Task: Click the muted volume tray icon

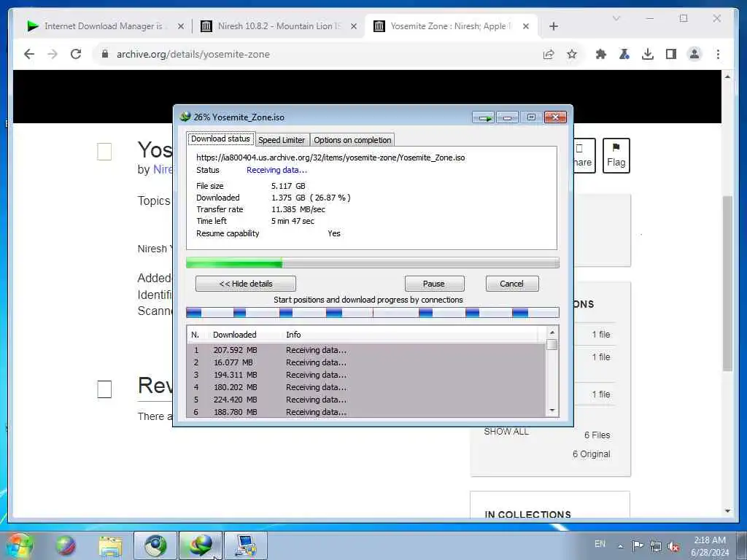Action: 673,546
